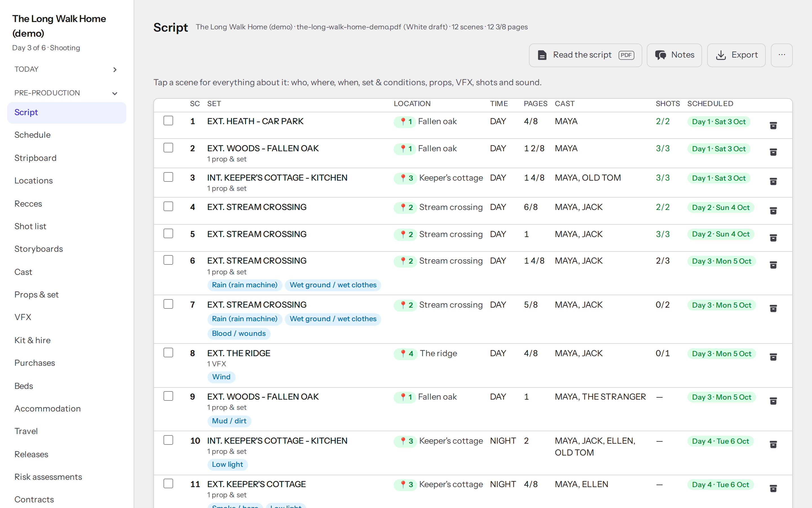Screen dimensions: 812x508
Task: Open the more options ellipsis button
Action: click(x=782, y=55)
